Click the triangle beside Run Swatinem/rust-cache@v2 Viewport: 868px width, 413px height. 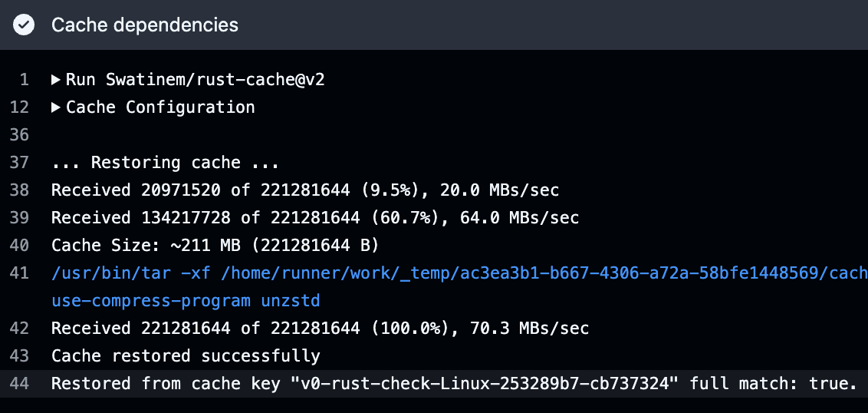pos(56,80)
